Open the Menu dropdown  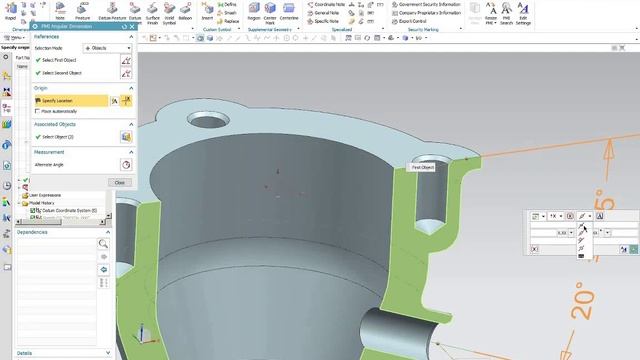point(15,38)
